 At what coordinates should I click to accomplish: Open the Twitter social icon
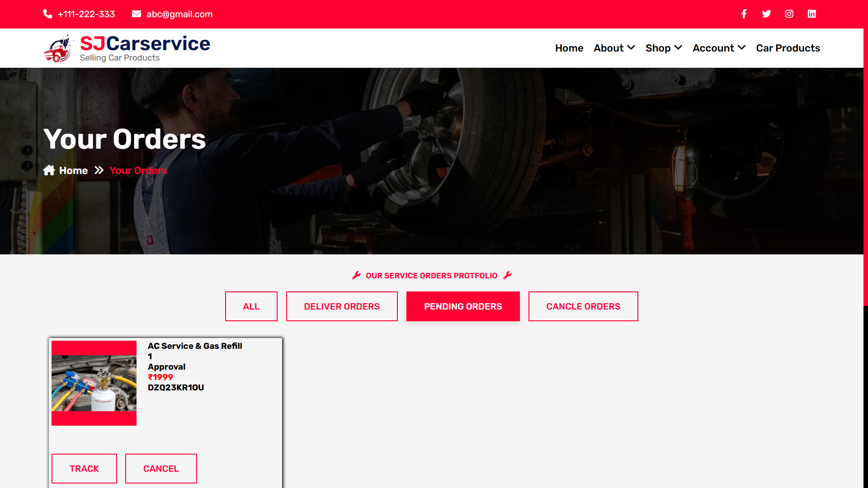coord(766,14)
